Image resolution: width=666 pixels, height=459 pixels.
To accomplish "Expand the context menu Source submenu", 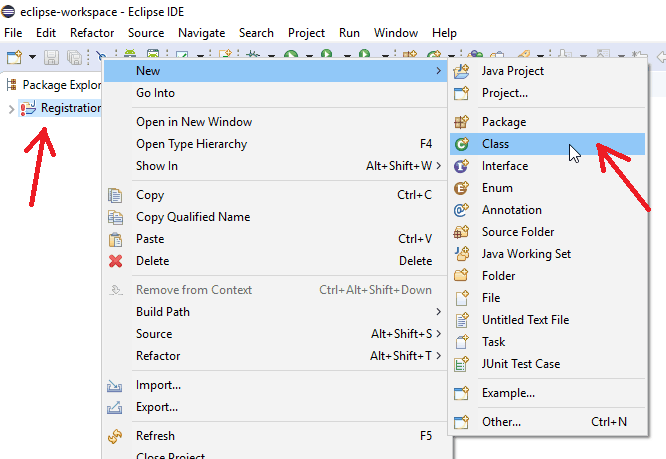I will coord(275,334).
